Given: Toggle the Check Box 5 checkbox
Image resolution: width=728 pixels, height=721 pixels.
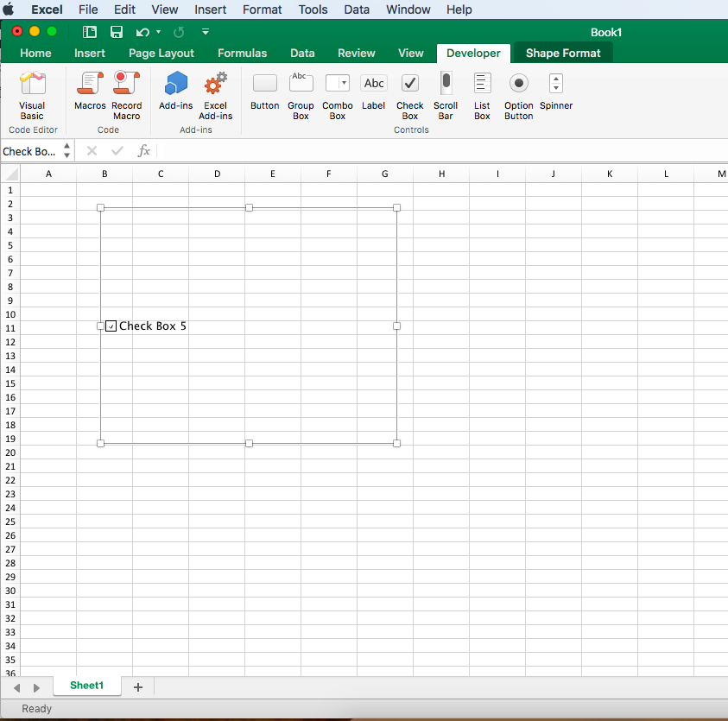Looking at the screenshot, I should [111, 326].
